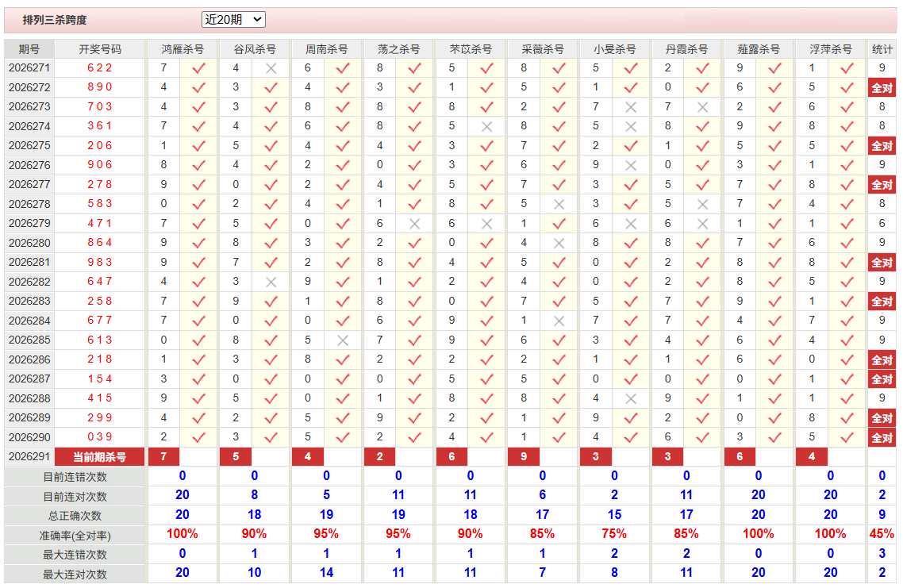Image resolution: width=903 pixels, height=588 pixels.
Task: Click issue number 2026291
Action: (29, 457)
